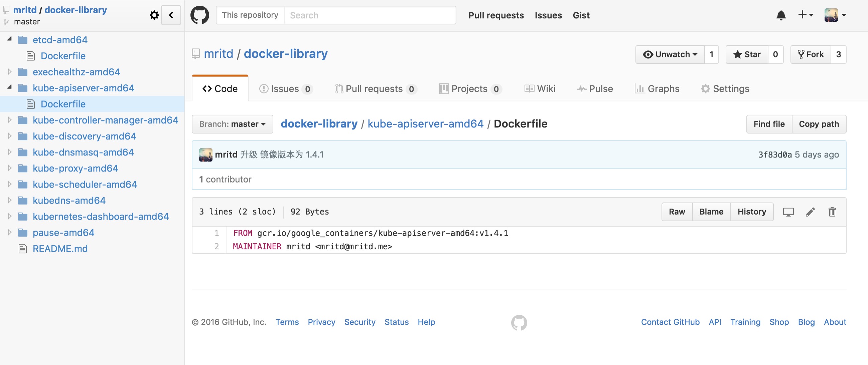The width and height of the screenshot is (868, 365).
Task: Open mritd owner link in repo header
Action: (x=219, y=54)
